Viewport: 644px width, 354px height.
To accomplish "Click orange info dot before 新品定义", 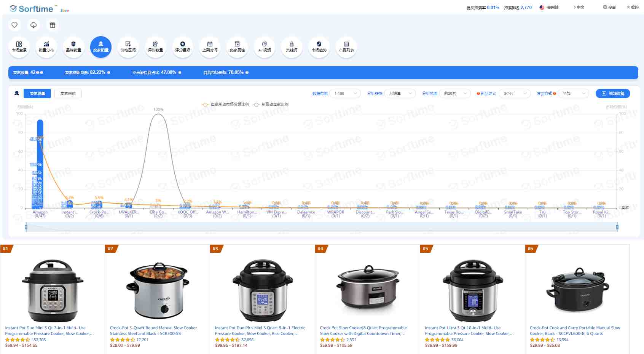I will pos(478,94).
